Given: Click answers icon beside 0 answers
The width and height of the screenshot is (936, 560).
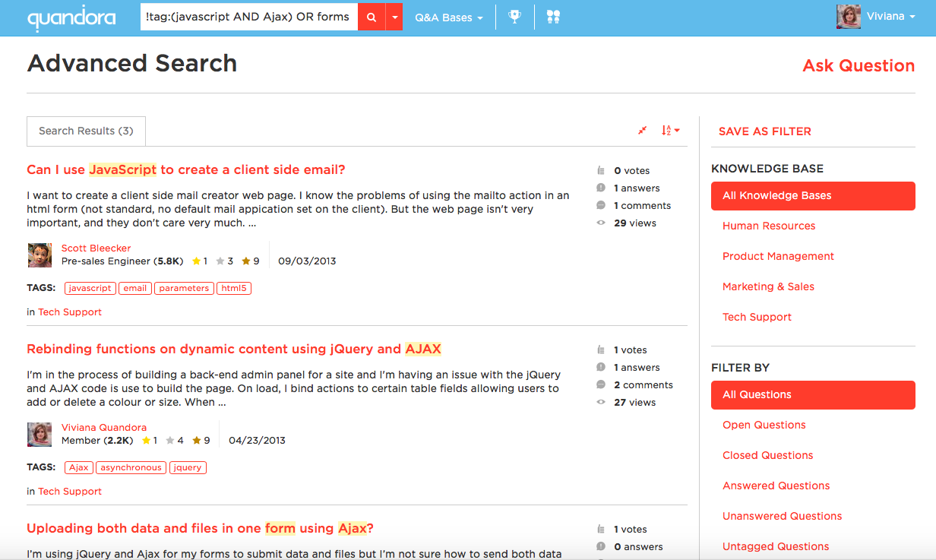Looking at the screenshot, I should pyautogui.click(x=601, y=546).
